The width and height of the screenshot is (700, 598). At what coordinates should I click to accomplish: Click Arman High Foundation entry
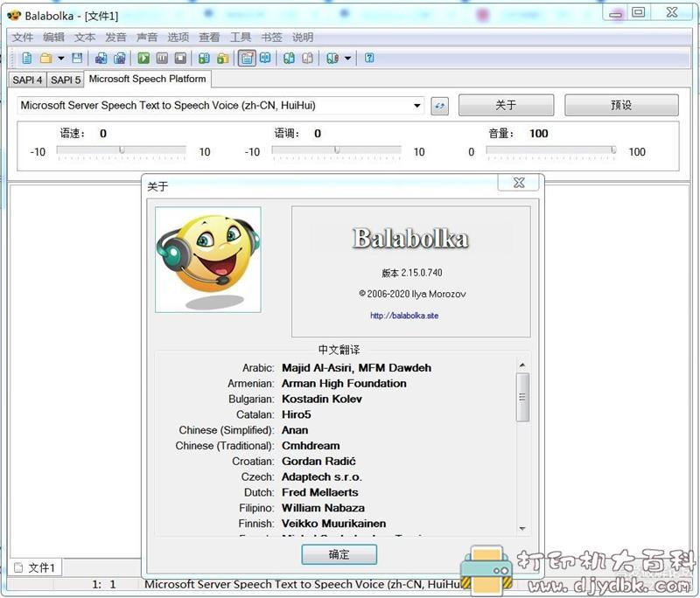[x=344, y=384]
